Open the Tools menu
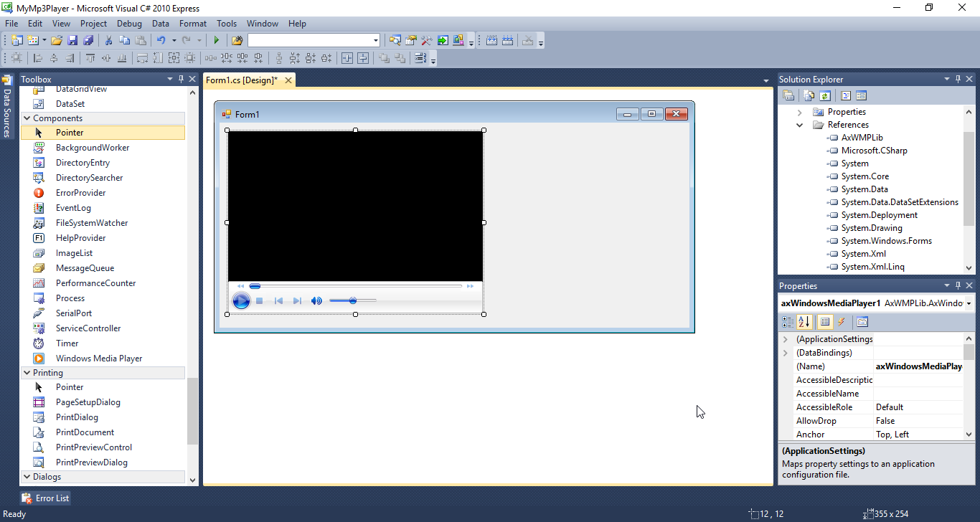 tap(227, 24)
